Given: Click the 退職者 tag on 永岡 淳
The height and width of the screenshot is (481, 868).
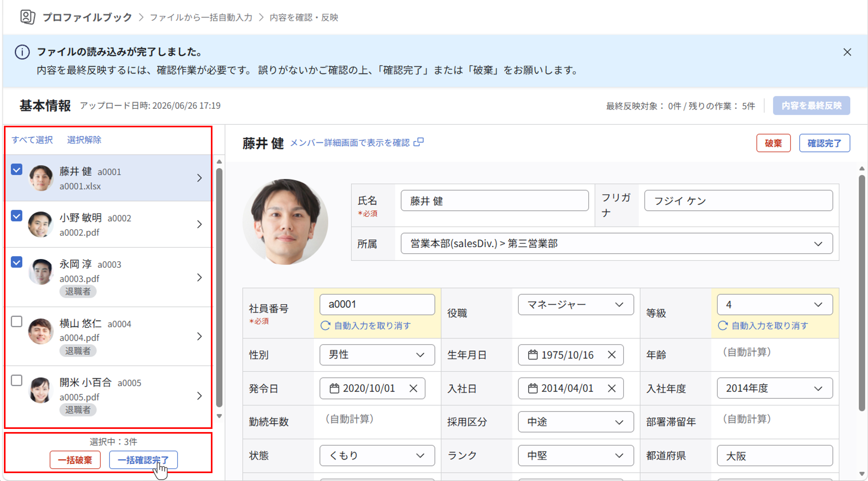Looking at the screenshot, I should (x=78, y=292).
